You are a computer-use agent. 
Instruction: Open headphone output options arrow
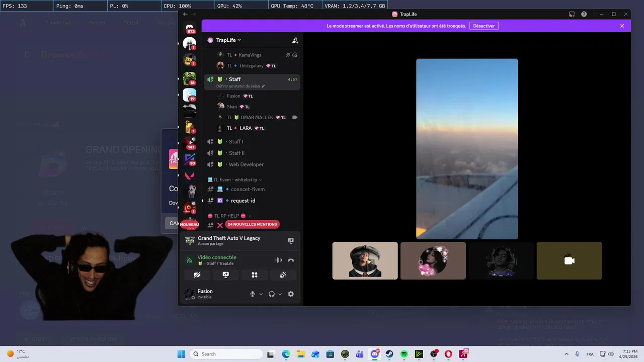point(280,294)
